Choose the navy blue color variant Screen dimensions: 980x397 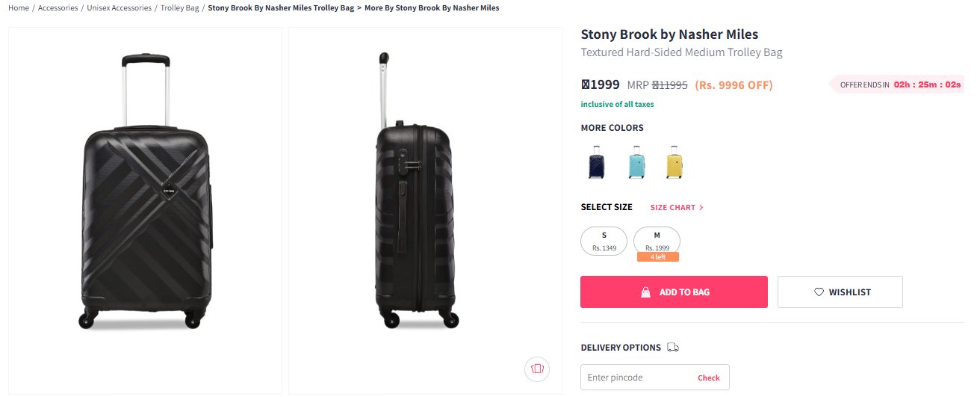click(x=595, y=162)
